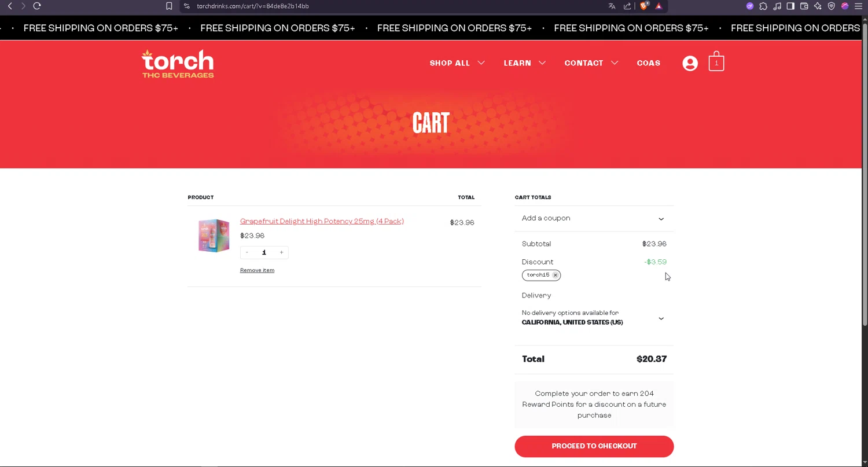Click the Remove item link
868x467 pixels.
257,270
